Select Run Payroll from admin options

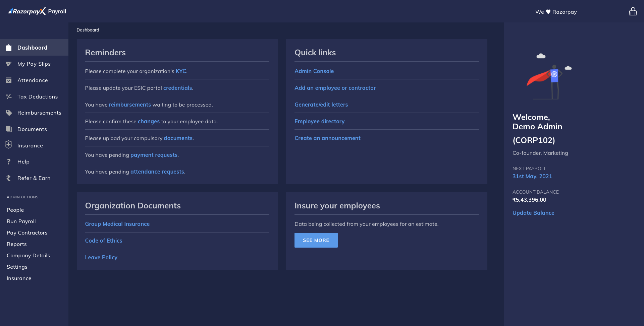point(21,221)
